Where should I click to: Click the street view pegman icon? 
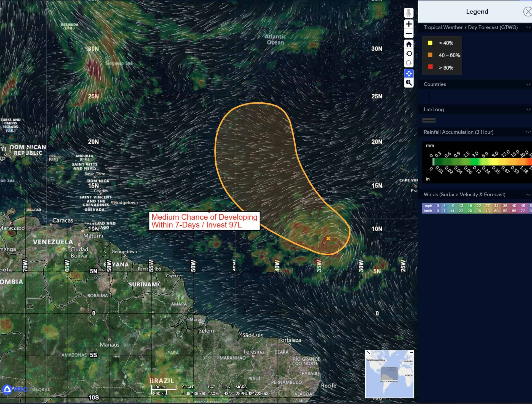click(409, 13)
